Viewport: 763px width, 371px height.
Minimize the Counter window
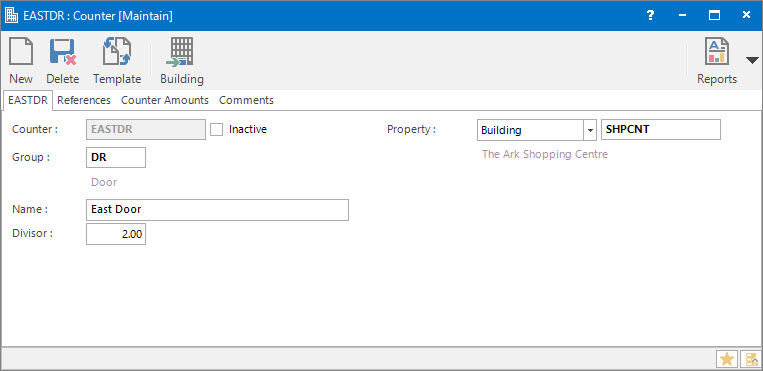tap(683, 15)
